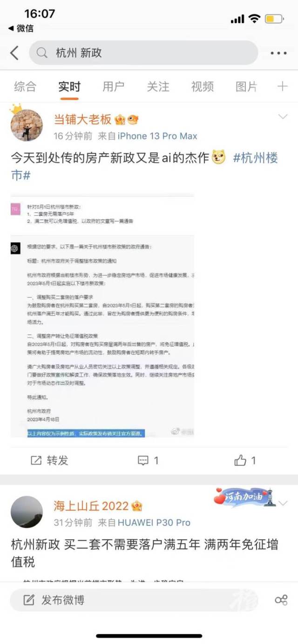The height and width of the screenshot is (644, 298).
Task: Select the 图片 tab
Action: (246, 86)
